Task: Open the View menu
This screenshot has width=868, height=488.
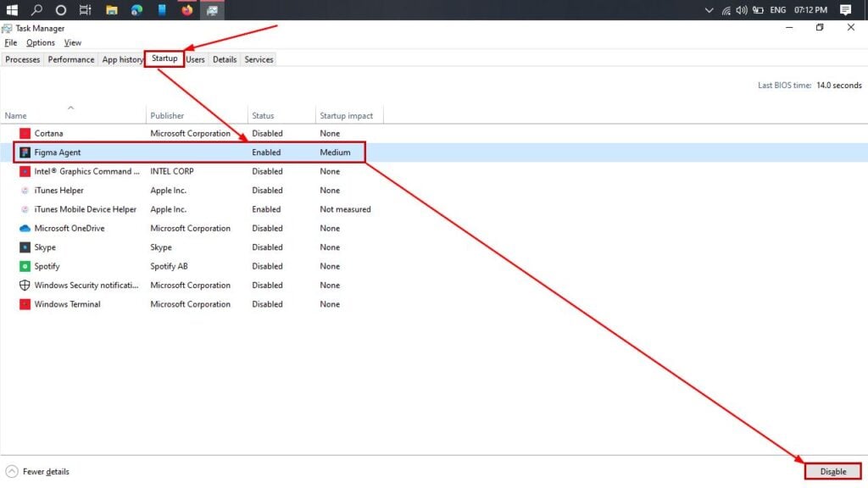Action: pyautogui.click(x=73, y=42)
